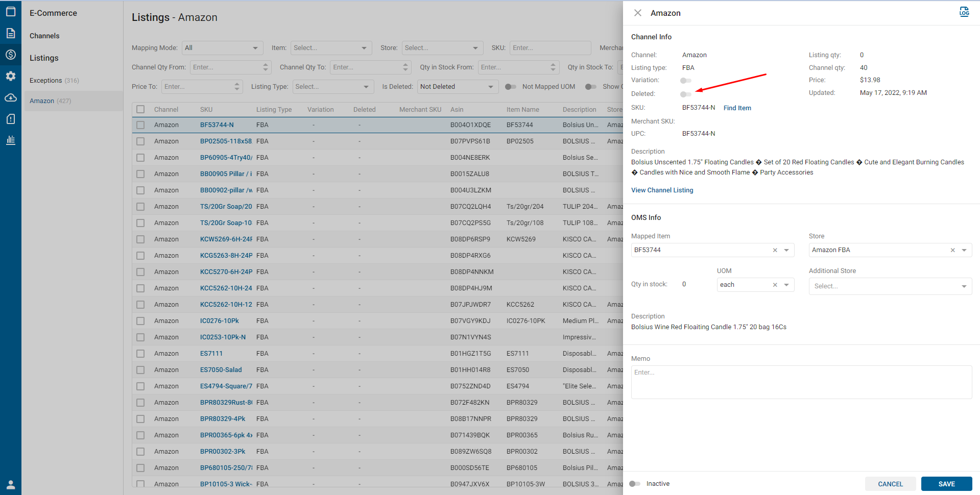Click into the Memo text field
980x495 pixels.
(x=801, y=382)
